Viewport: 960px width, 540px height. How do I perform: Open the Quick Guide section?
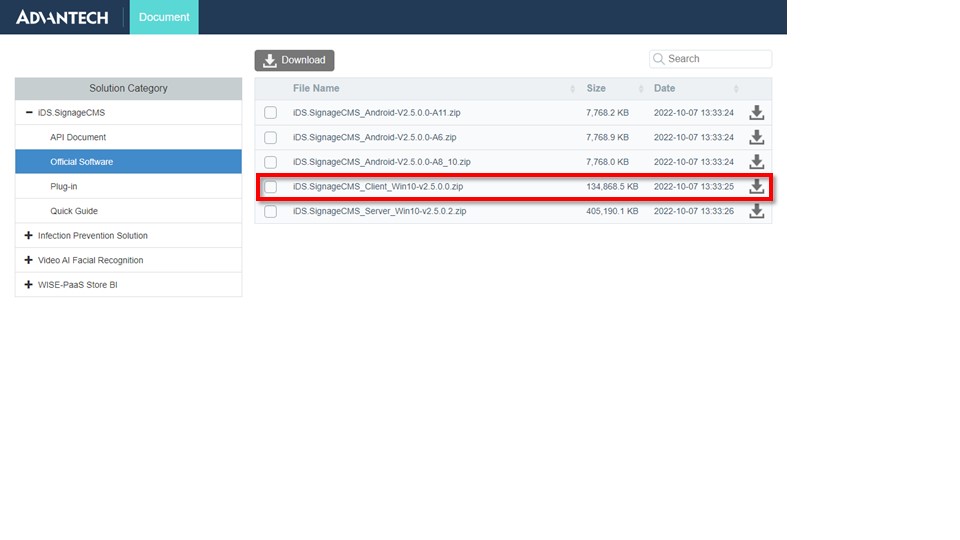[x=74, y=211]
